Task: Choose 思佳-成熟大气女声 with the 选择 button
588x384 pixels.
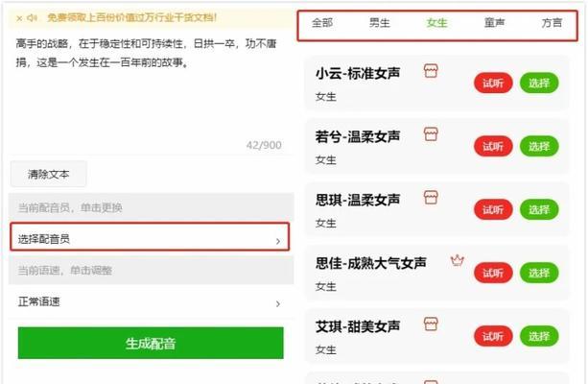Action: point(539,273)
